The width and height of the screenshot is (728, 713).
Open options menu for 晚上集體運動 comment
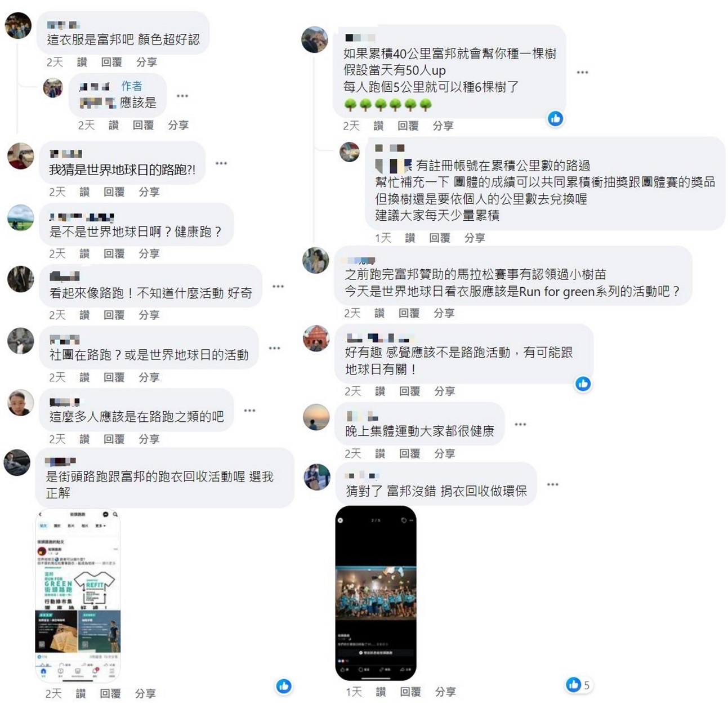click(x=520, y=424)
